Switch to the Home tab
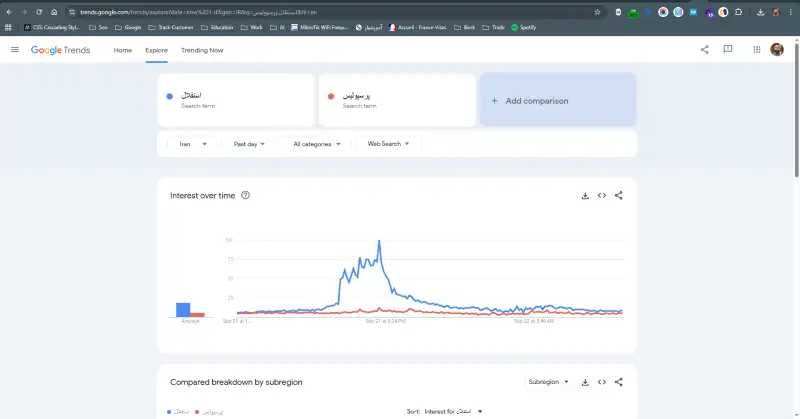The height and width of the screenshot is (419, 800). [122, 49]
